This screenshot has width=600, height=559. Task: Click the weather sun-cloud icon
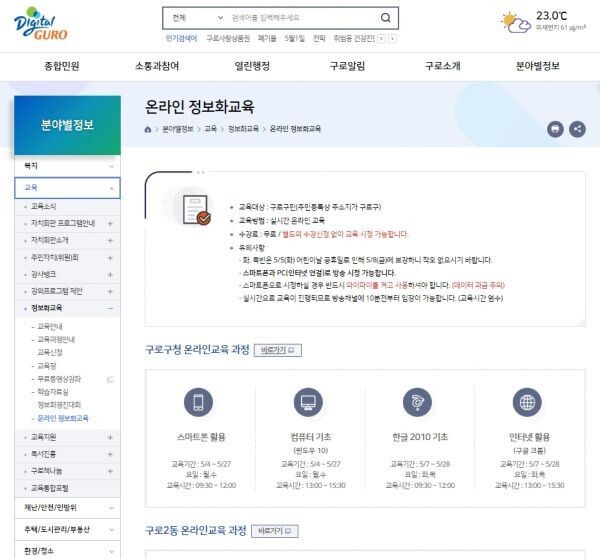516,22
